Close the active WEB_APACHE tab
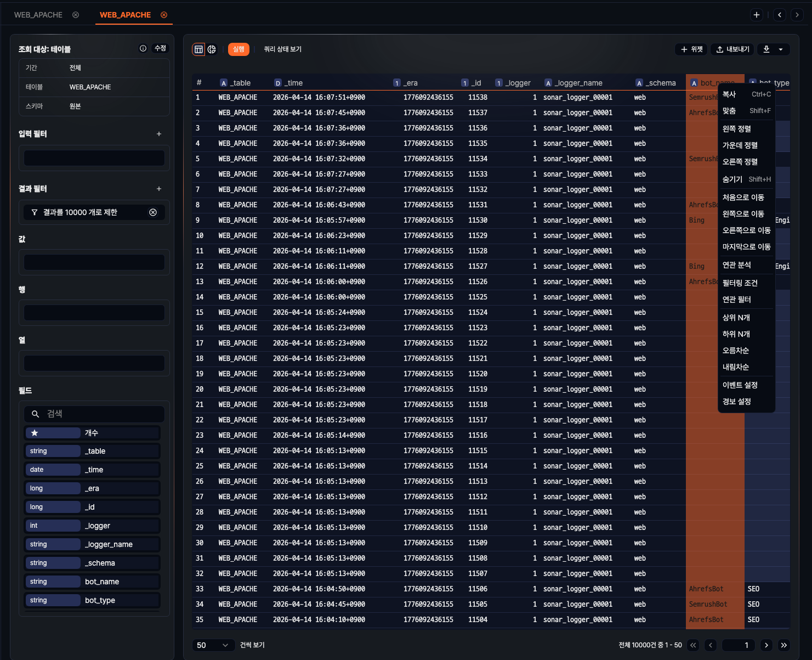 [164, 15]
